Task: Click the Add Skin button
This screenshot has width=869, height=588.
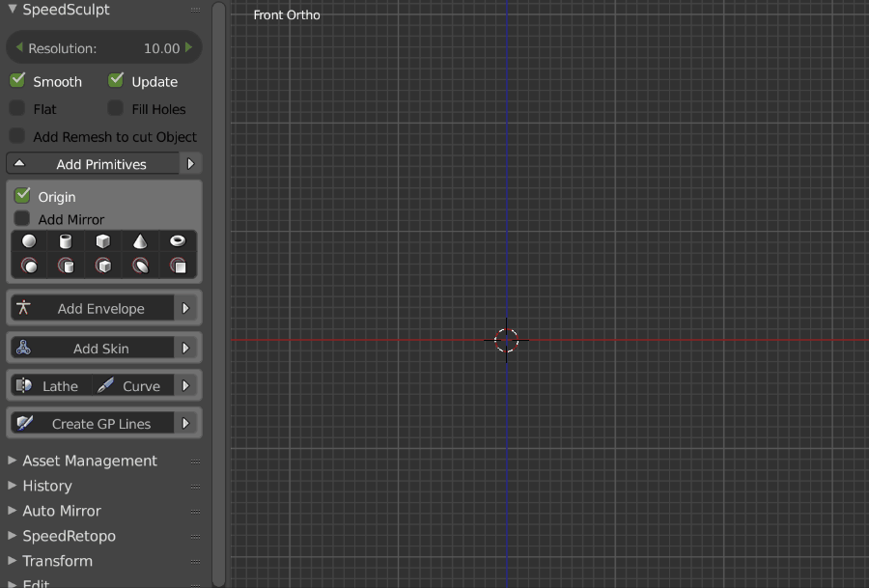Action: tap(92, 348)
